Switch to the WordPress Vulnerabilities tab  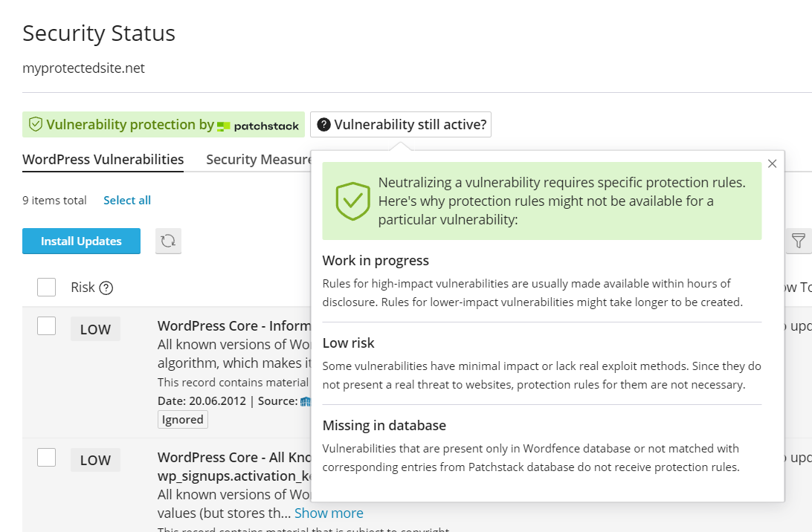coord(103,160)
